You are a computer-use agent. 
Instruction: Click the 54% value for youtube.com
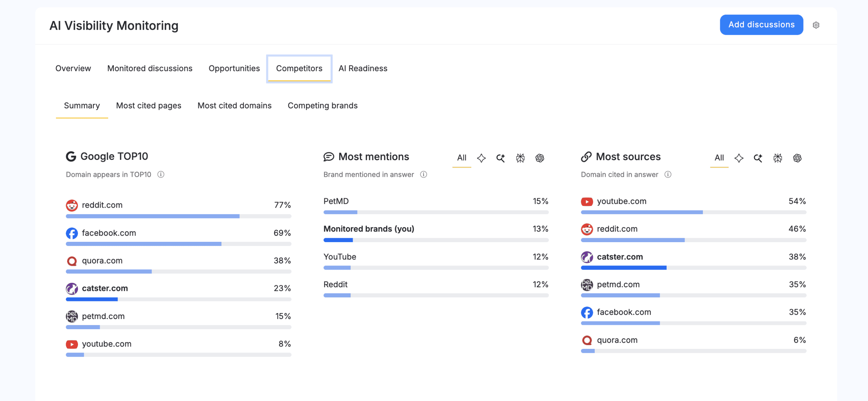(797, 202)
